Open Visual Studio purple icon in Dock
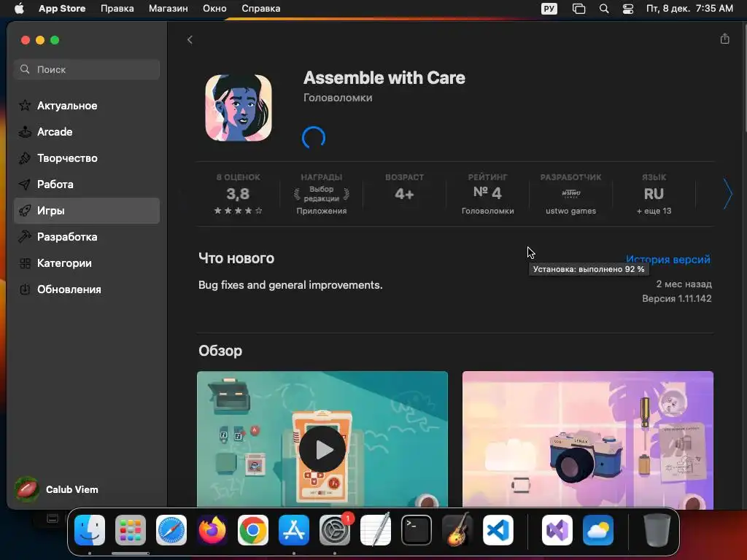Image resolution: width=747 pixels, height=560 pixels. [x=557, y=530]
